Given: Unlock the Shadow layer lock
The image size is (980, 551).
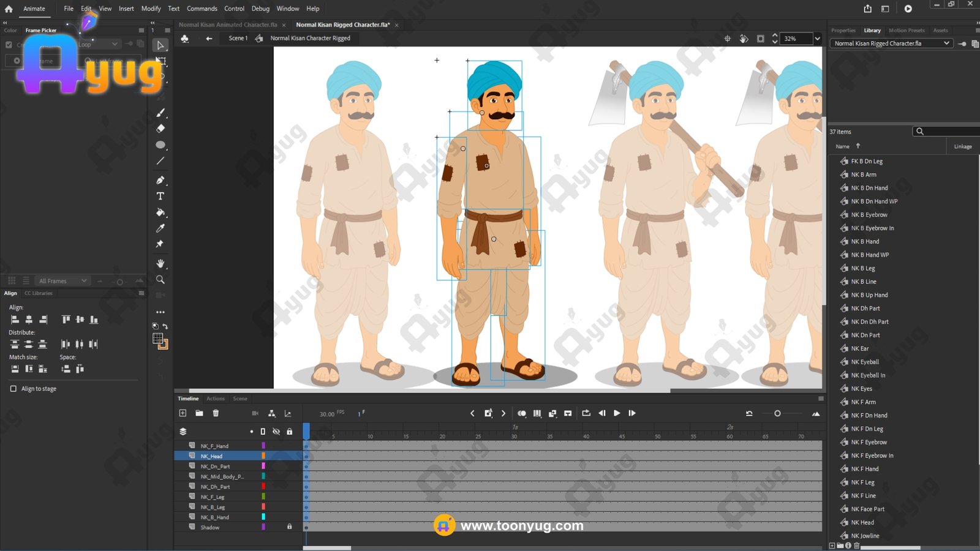Looking at the screenshot, I should point(290,527).
